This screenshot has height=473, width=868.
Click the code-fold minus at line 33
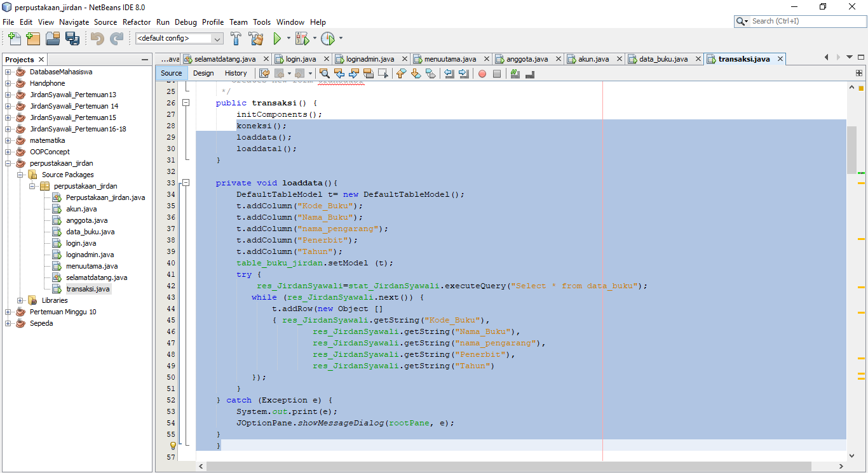(x=184, y=182)
